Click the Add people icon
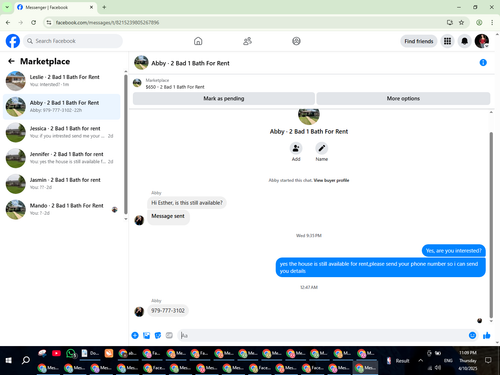This screenshot has width=500, height=375. (296, 148)
